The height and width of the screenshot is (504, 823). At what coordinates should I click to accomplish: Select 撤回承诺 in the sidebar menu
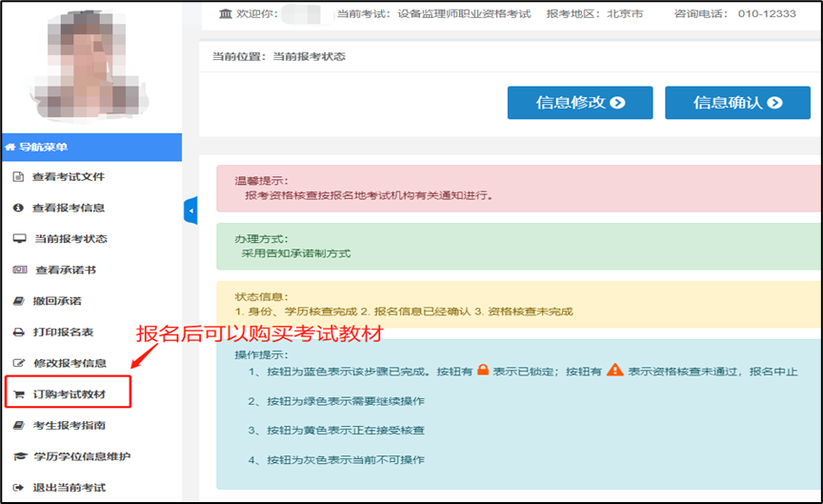coord(57,301)
